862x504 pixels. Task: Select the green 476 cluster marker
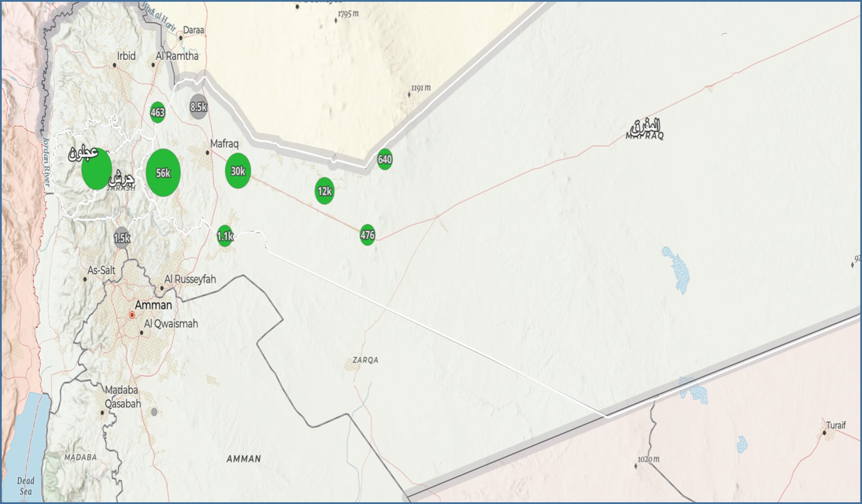[x=367, y=235]
